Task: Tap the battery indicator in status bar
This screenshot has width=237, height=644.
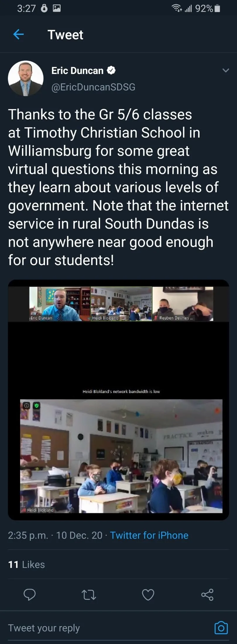Action: coord(217,8)
